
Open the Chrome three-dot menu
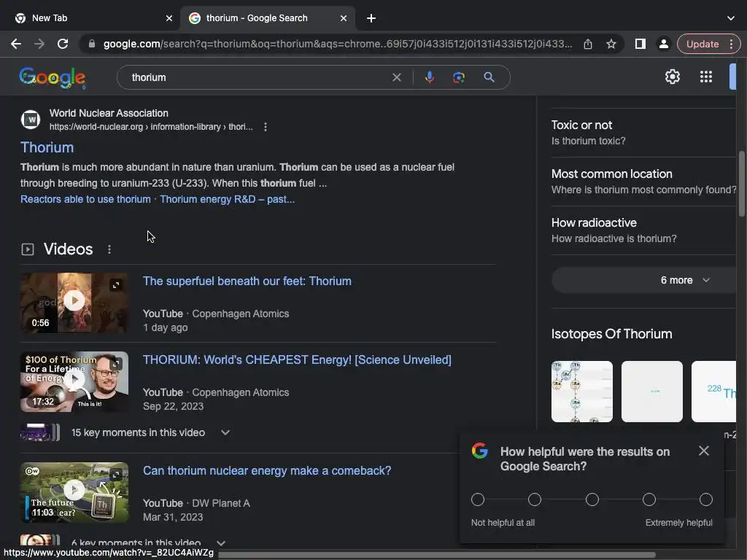[731, 44]
